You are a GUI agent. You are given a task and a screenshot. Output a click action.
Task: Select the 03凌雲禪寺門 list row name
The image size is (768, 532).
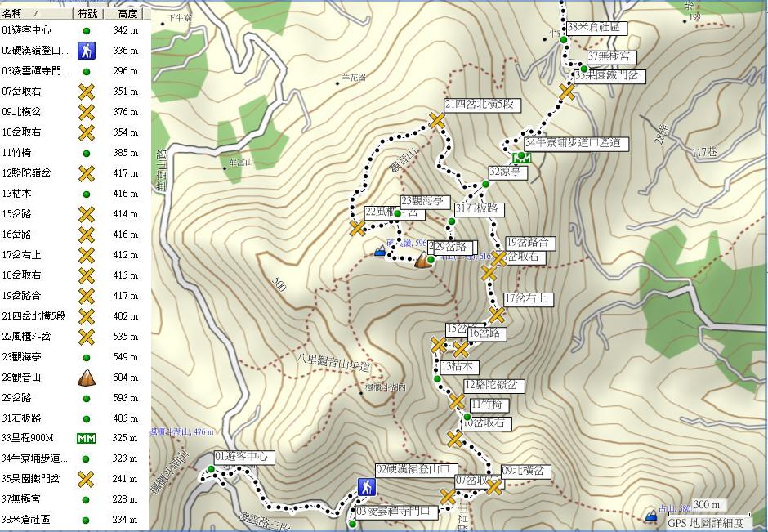pos(34,71)
